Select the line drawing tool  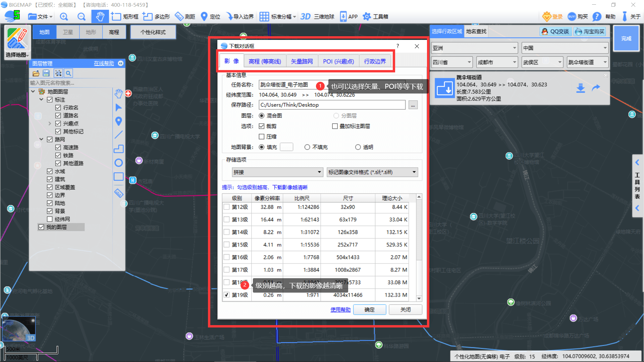118,135
